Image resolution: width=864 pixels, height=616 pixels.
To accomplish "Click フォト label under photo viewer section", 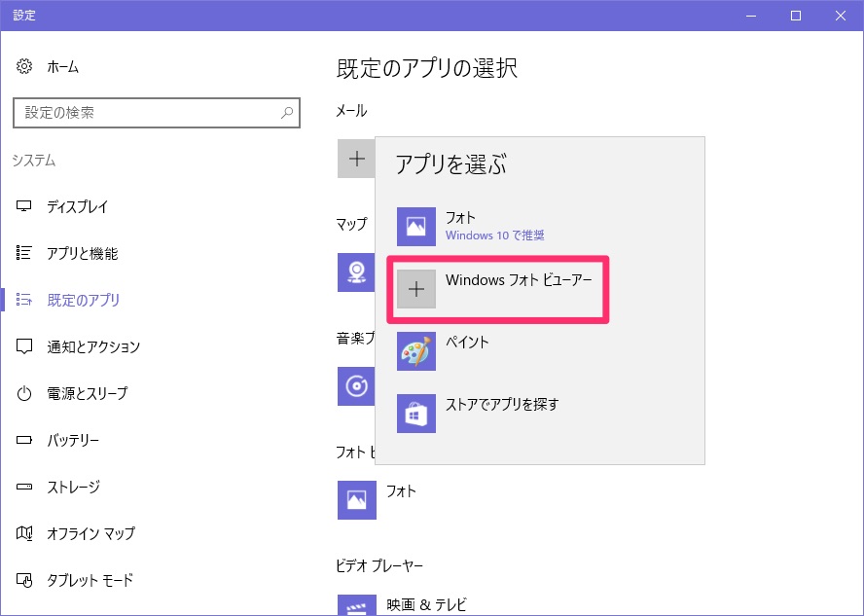I will click(401, 490).
